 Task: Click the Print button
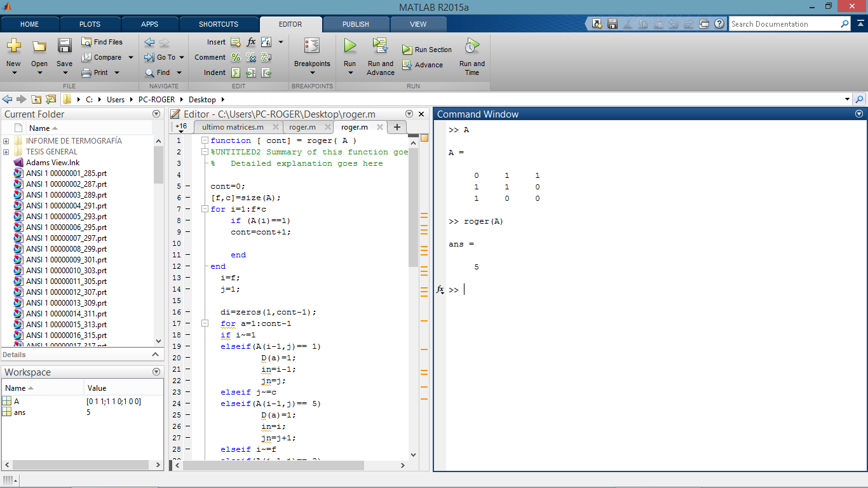pyautogui.click(x=95, y=72)
